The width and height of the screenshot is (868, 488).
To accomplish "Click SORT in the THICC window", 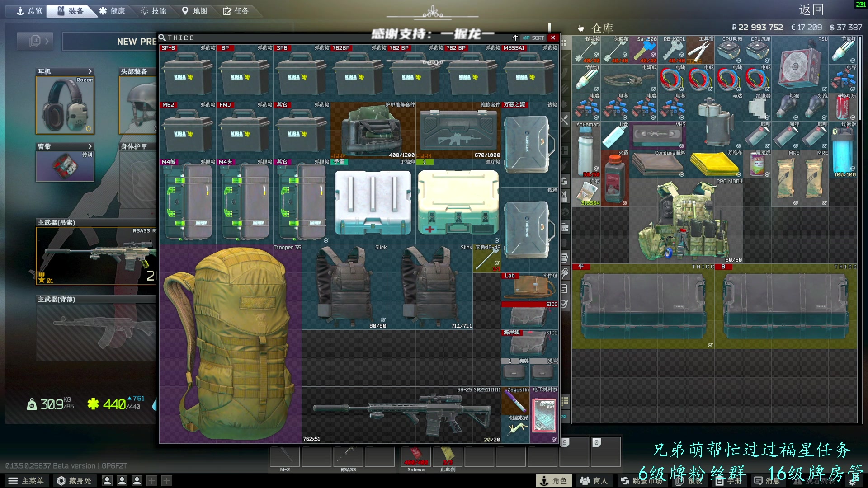I will [533, 38].
